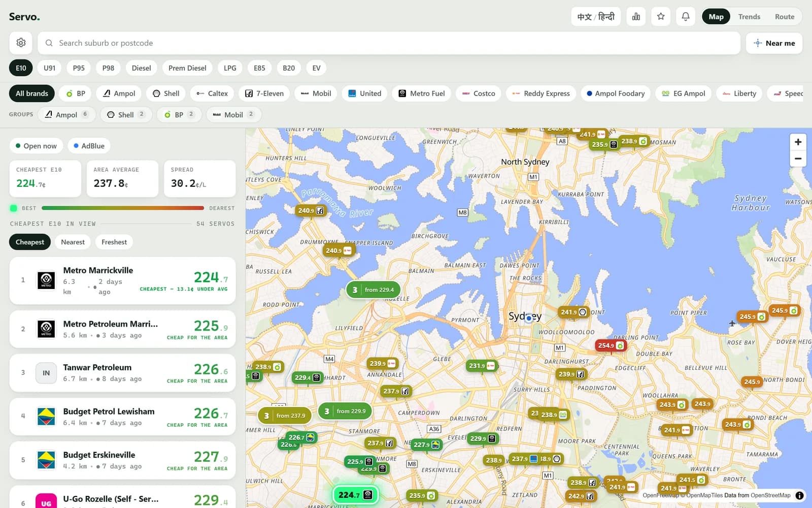Open map attribution info icon
Viewport: 812px width, 508px height.
pyautogui.click(x=799, y=495)
